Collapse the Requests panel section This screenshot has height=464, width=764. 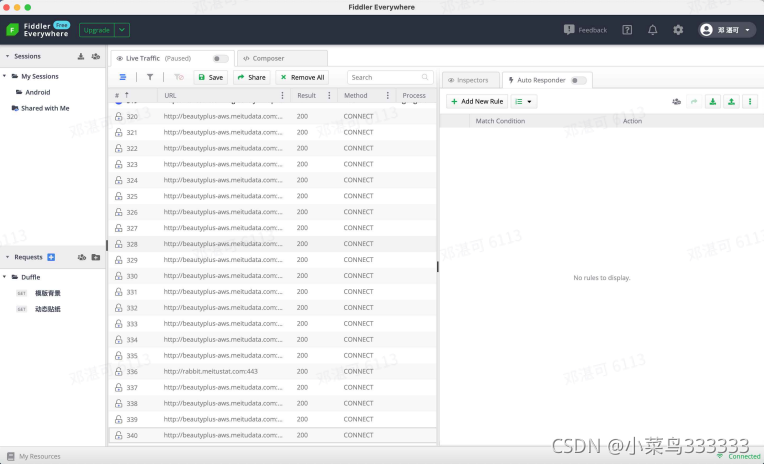pyautogui.click(x=7, y=257)
